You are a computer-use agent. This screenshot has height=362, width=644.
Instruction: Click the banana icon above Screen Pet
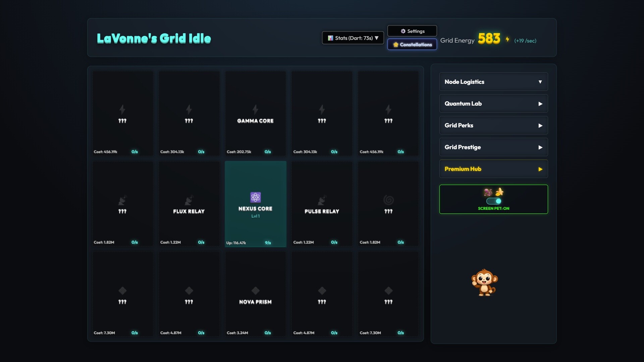(499, 192)
